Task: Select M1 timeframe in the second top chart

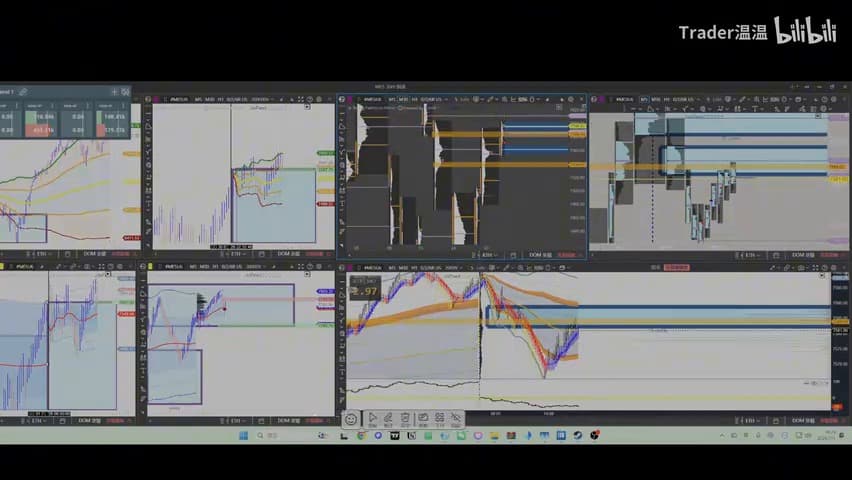Action: [x=197, y=99]
